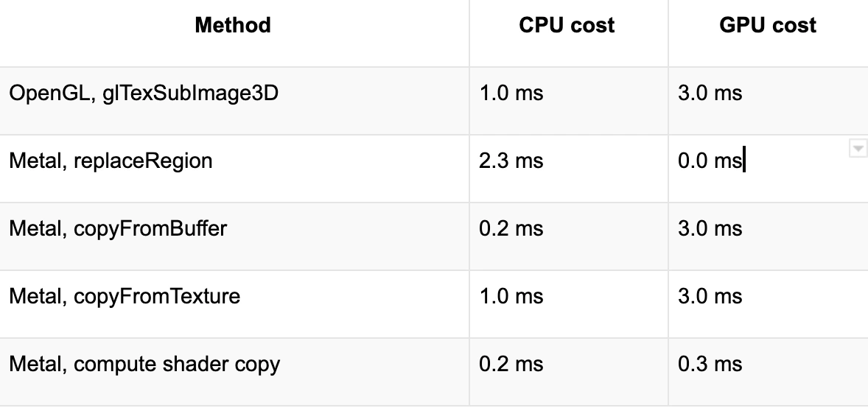Click the replaceRegion CPU cost 2.3 ms cell
The width and height of the screenshot is (868, 408).
coord(511,161)
